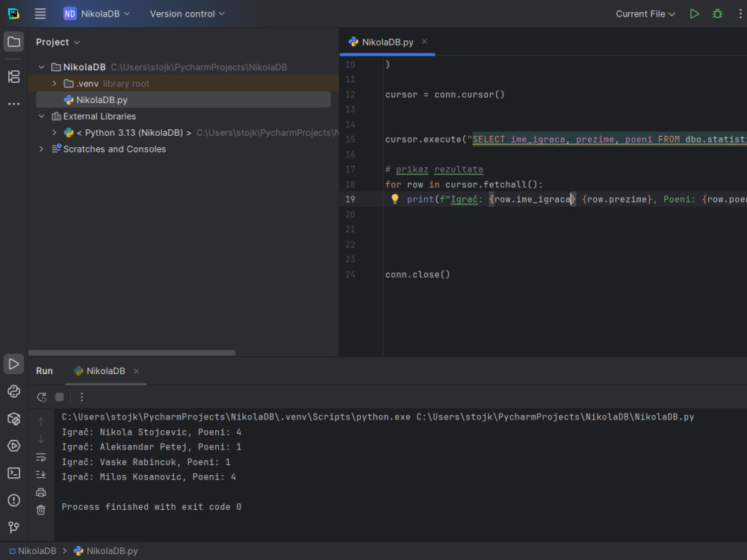Click the cursor = conn.cursor() line
Image resolution: width=747 pixels, height=560 pixels.
[x=445, y=94]
